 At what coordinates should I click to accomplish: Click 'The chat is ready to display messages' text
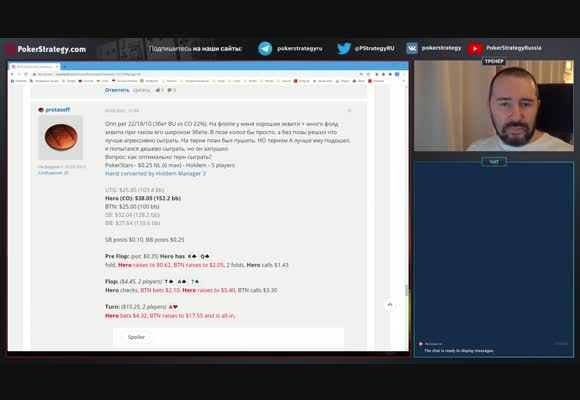coord(459,350)
